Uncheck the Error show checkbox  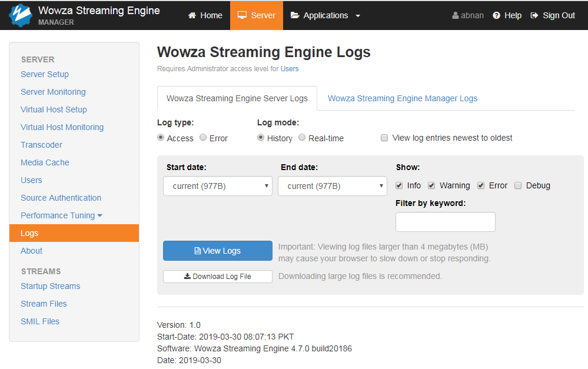(x=481, y=185)
